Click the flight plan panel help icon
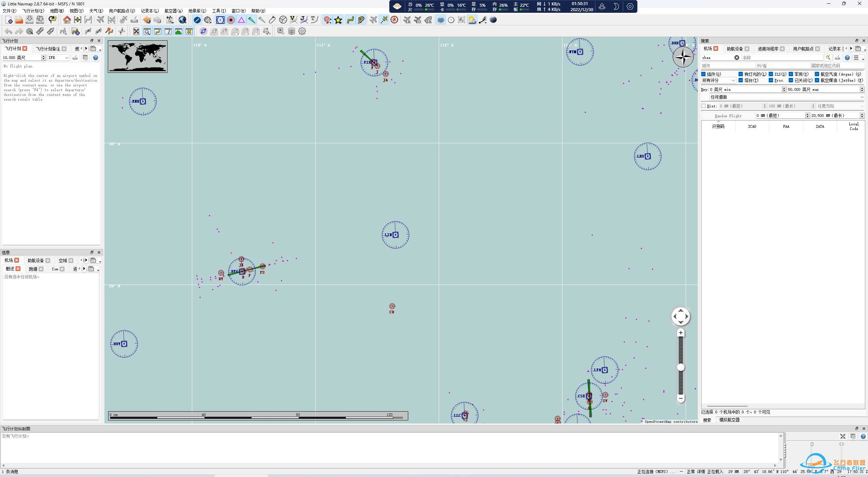The image size is (868, 477). coord(96,58)
